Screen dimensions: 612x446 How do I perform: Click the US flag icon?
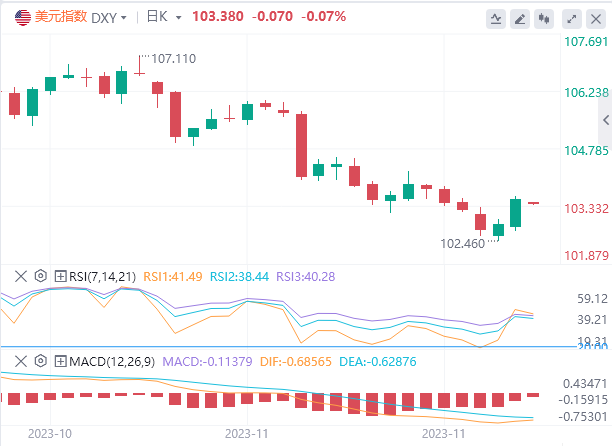pos(23,18)
